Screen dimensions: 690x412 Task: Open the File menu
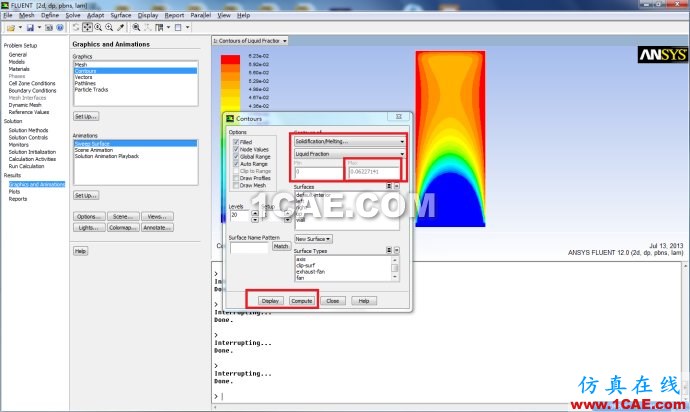8,15
